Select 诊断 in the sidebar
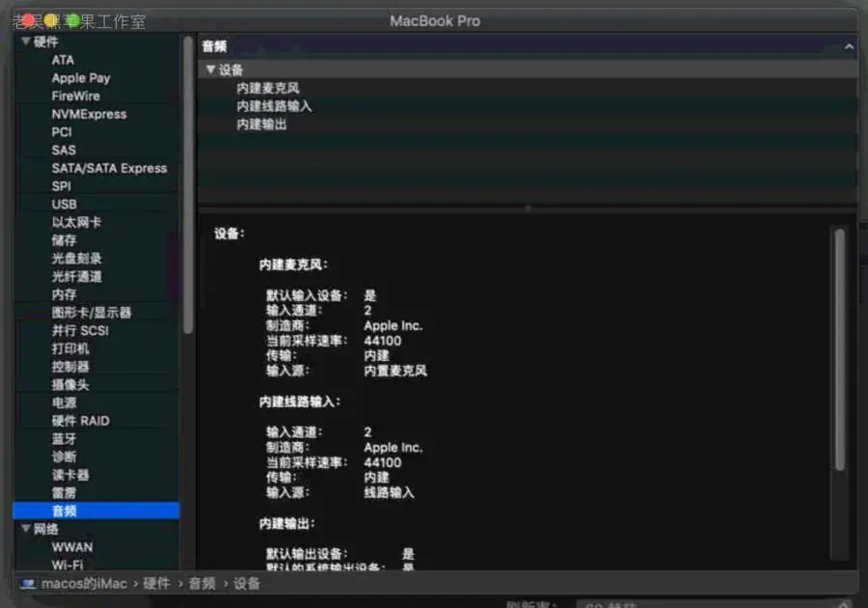The width and height of the screenshot is (868, 608). tap(65, 456)
